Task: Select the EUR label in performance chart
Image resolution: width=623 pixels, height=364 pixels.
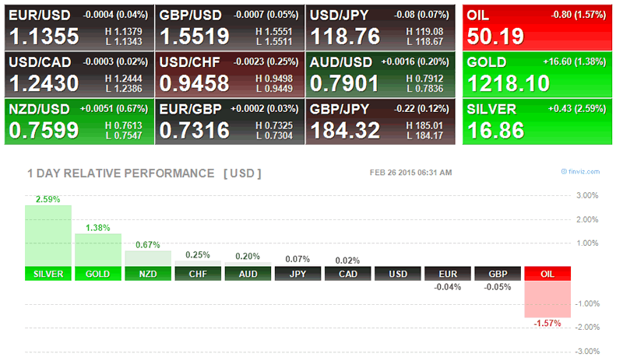Action: (448, 274)
